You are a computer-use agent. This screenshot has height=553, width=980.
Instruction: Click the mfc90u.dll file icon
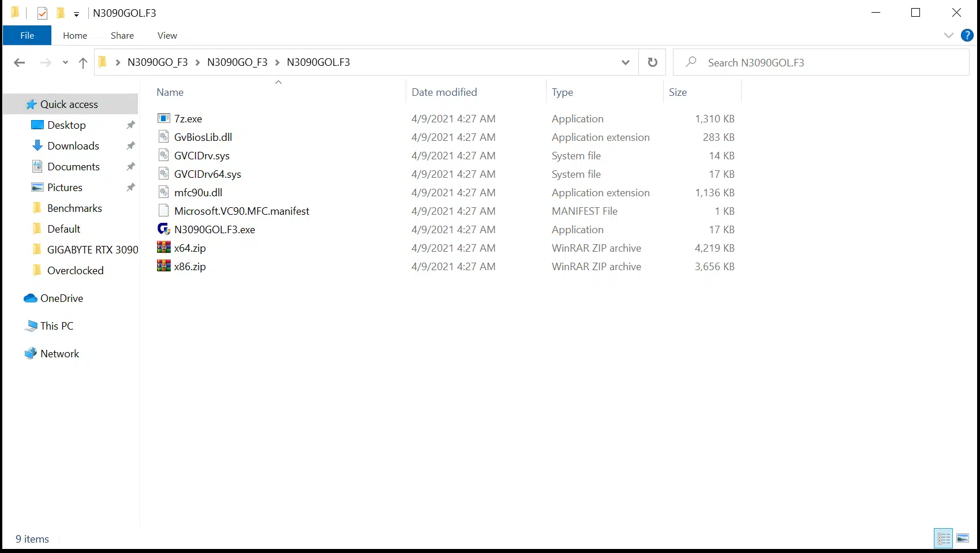point(164,192)
